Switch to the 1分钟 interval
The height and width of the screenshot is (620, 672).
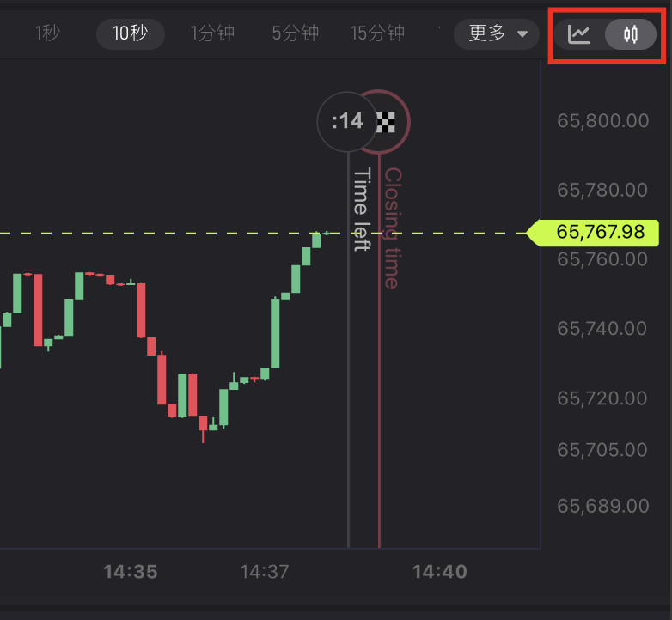[212, 34]
